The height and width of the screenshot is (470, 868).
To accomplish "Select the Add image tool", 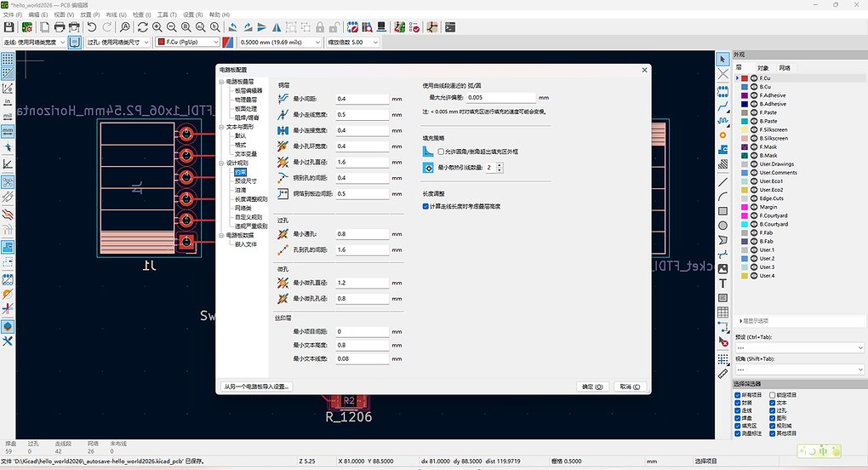I will coord(722,269).
